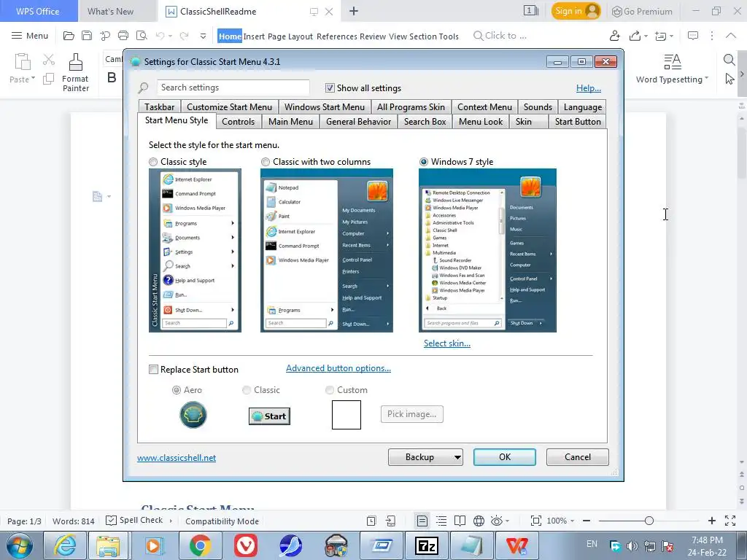
Task: Open the Help link in settings dialog
Action: 589,88
